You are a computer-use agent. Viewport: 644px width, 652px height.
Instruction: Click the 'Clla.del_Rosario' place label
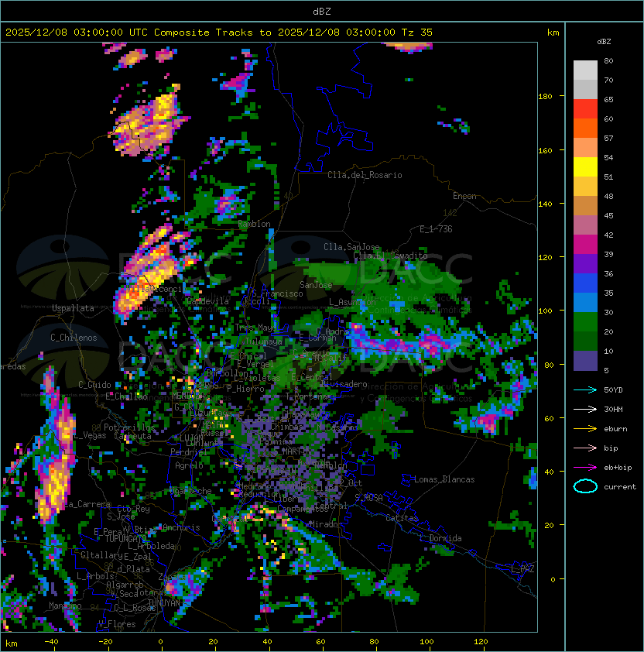(365, 175)
